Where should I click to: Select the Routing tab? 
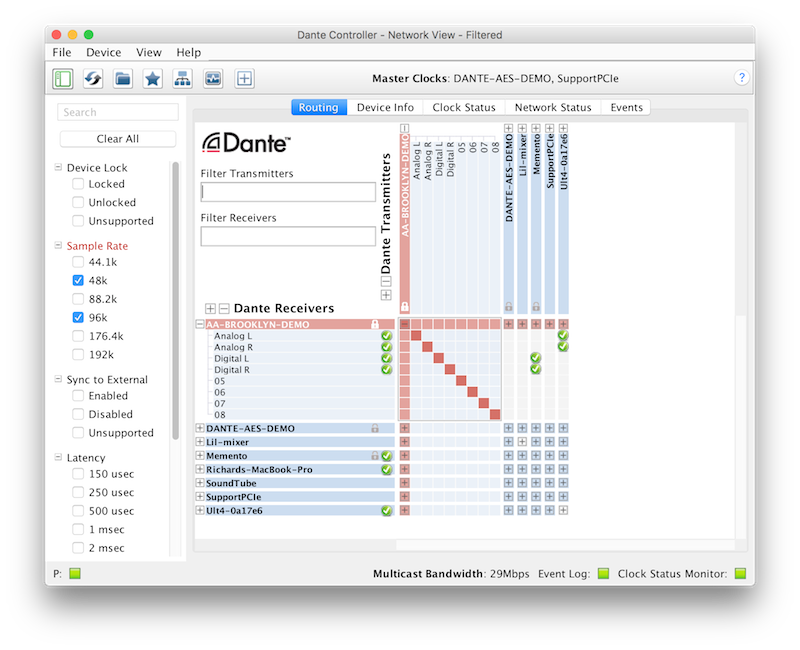(319, 107)
